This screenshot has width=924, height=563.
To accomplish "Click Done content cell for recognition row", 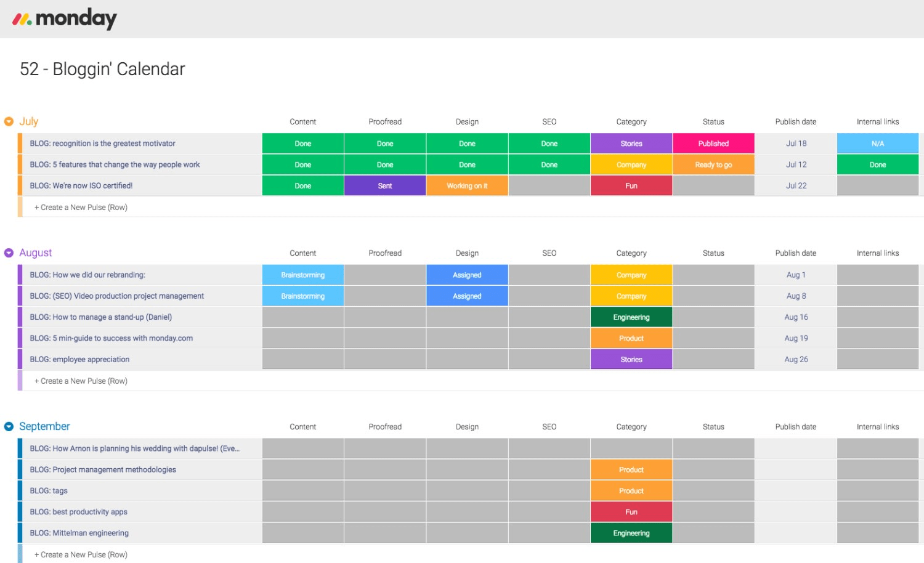I will click(303, 144).
